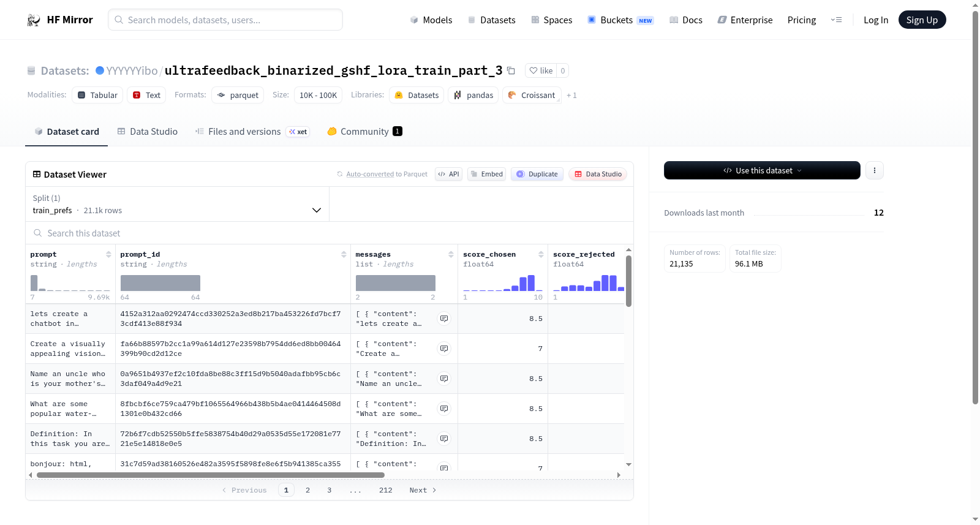Image resolution: width=980 pixels, height=525 pixels.
Task: Sort the score_chosen column
Action: pyautogui.click(x=541, y=254)
